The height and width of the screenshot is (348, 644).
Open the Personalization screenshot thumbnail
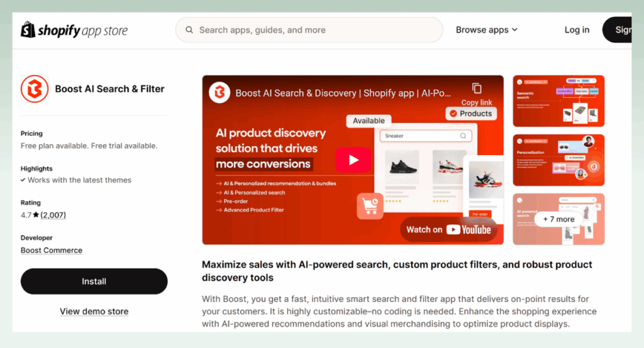[558, 160]
